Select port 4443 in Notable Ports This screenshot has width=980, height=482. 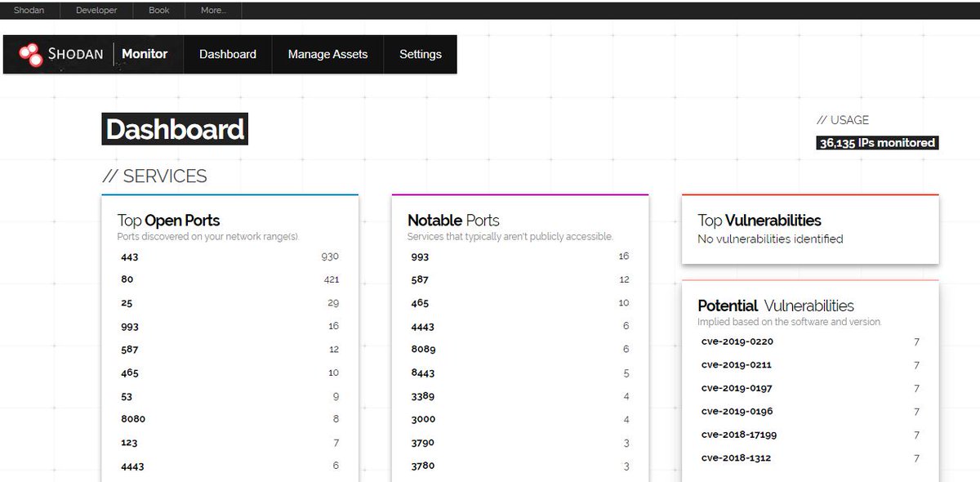(423, 326)
